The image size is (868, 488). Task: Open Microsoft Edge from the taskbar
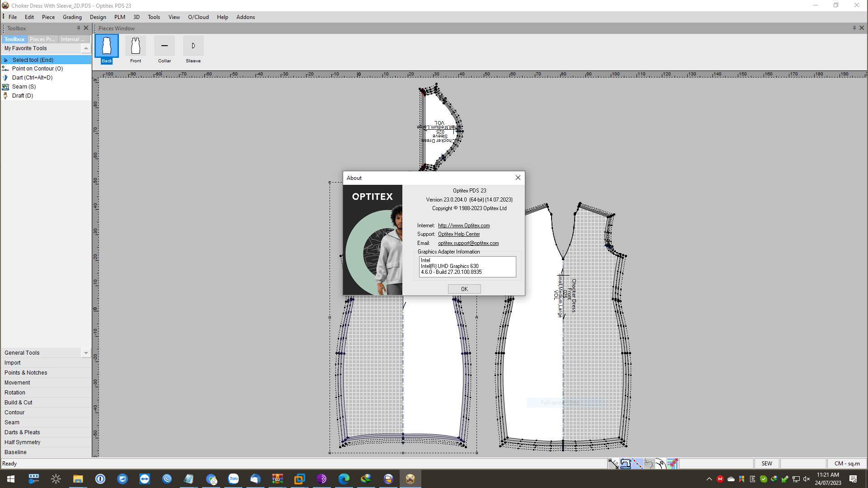click(x=344, y=479)
